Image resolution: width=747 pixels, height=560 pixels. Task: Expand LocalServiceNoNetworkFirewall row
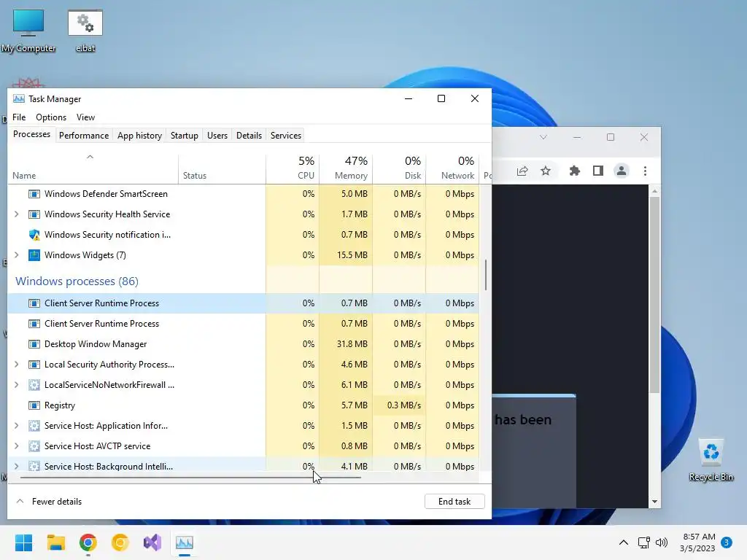(17, 385)
